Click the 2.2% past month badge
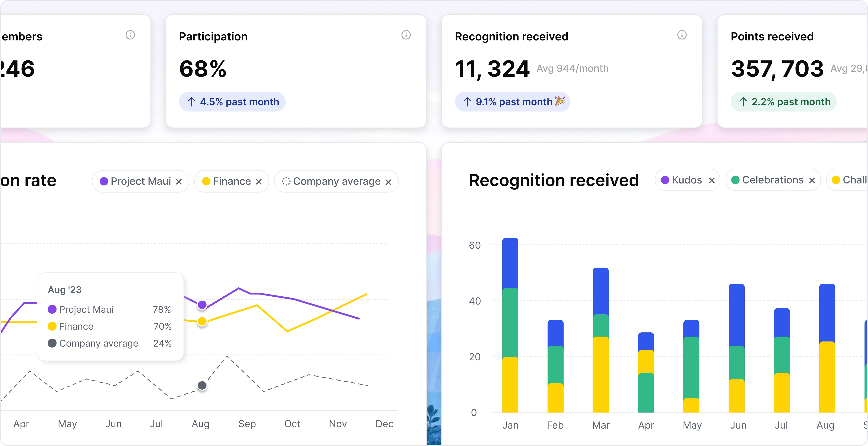Image resolution: width=868 pixels, height=446 pixels. pos(784,102)
